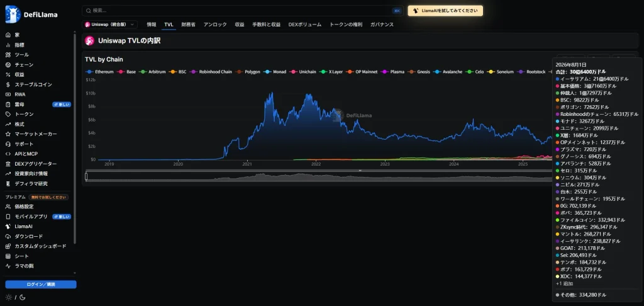This screenshot has height=306, width=644.
Task: Toggle Gnosis series in chart legend
Action: pos(418,72)
